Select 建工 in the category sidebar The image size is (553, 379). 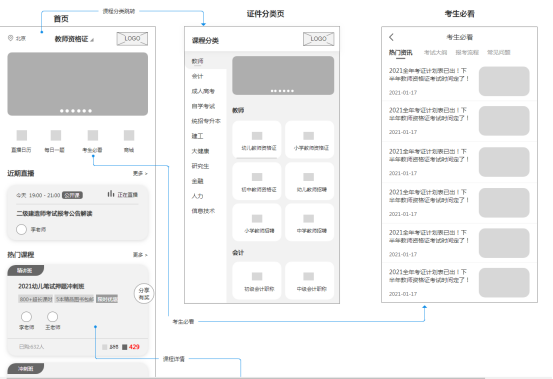tap(198, 136)
